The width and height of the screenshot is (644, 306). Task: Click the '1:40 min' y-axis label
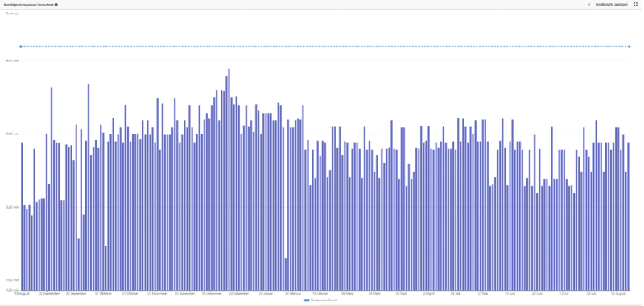[13, 280]
